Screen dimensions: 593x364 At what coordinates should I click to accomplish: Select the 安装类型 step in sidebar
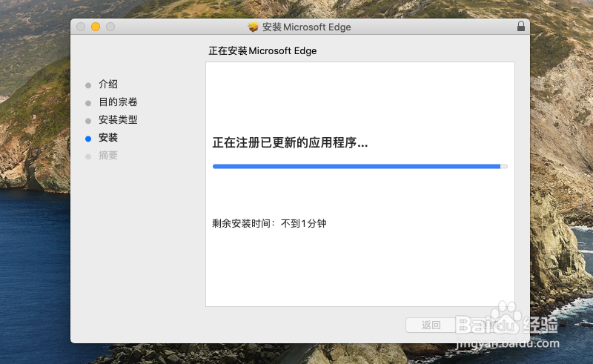tap(118, 119)
